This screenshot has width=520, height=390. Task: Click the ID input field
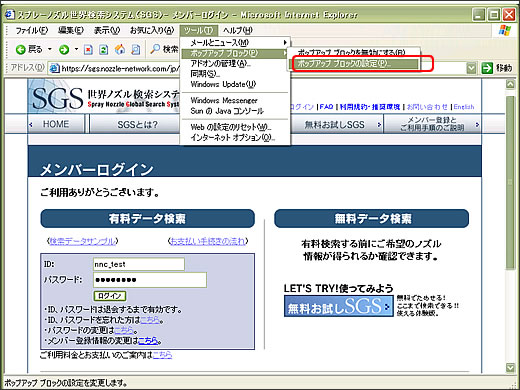[139, 264]
